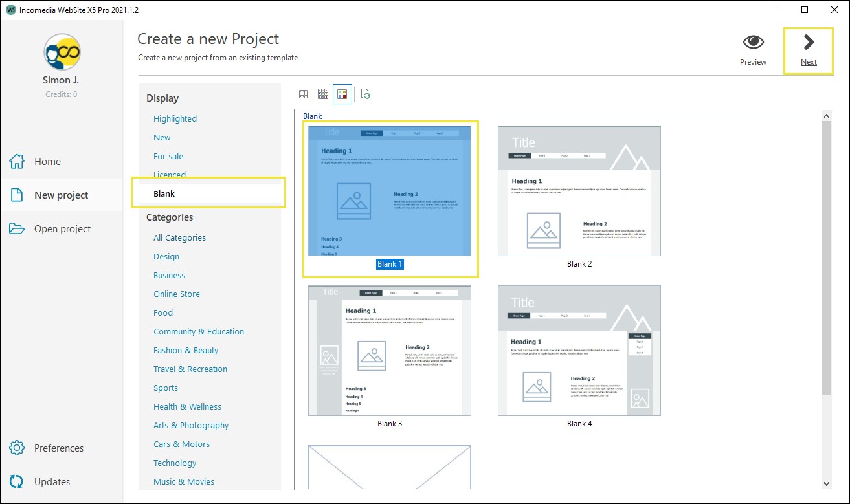Screen dimensions: 850x504
Task: Select the Blank 4 template thumbnail
Action: point(579,351)
